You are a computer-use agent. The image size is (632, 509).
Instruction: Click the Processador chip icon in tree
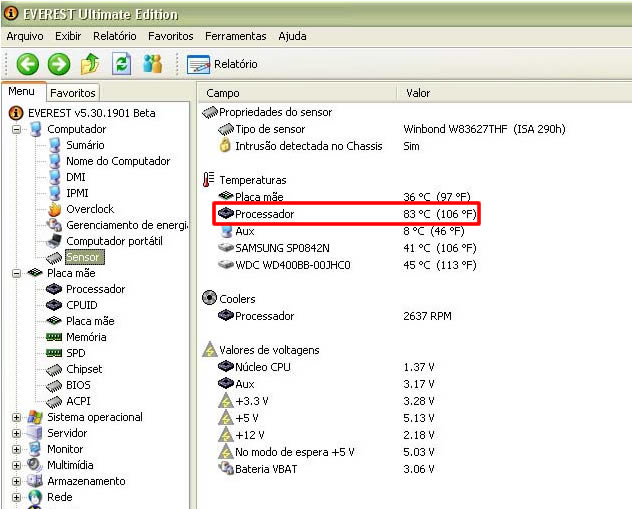pyautogui.click(x=54, y=289)
